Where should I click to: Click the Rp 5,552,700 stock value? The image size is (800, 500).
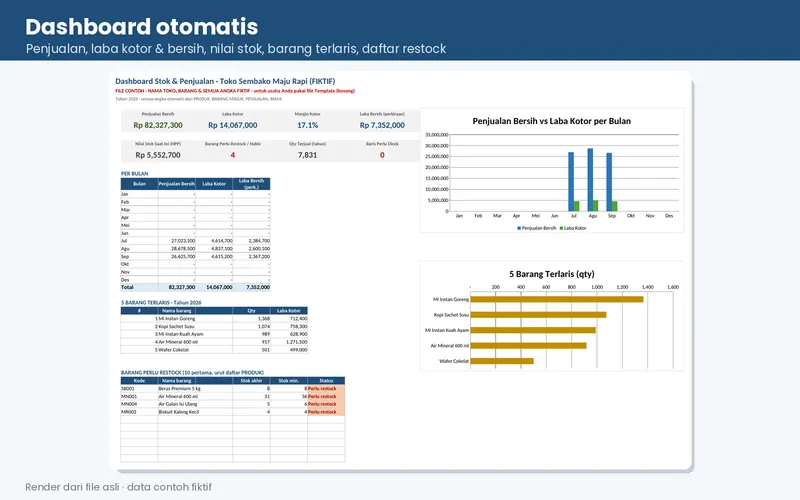coord(158,155)
